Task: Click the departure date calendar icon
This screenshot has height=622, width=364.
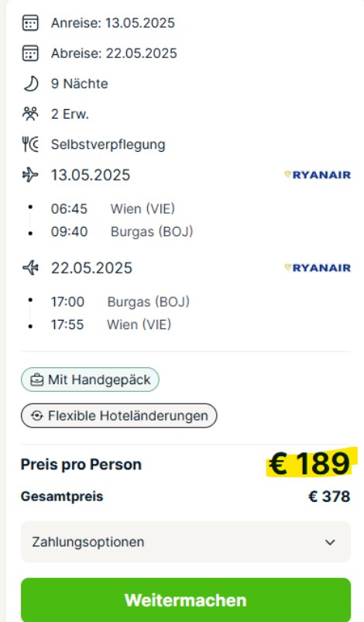Action: (30, 53)
